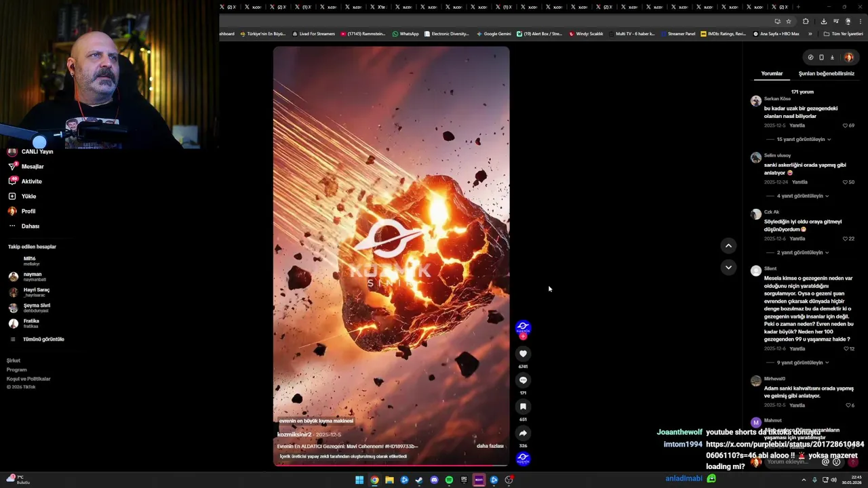Image resolution: width=868 pixels, height=488 pixels.
Task: Expand 9 yanıt görüntüleyin replies
Action: pos(803,363)
